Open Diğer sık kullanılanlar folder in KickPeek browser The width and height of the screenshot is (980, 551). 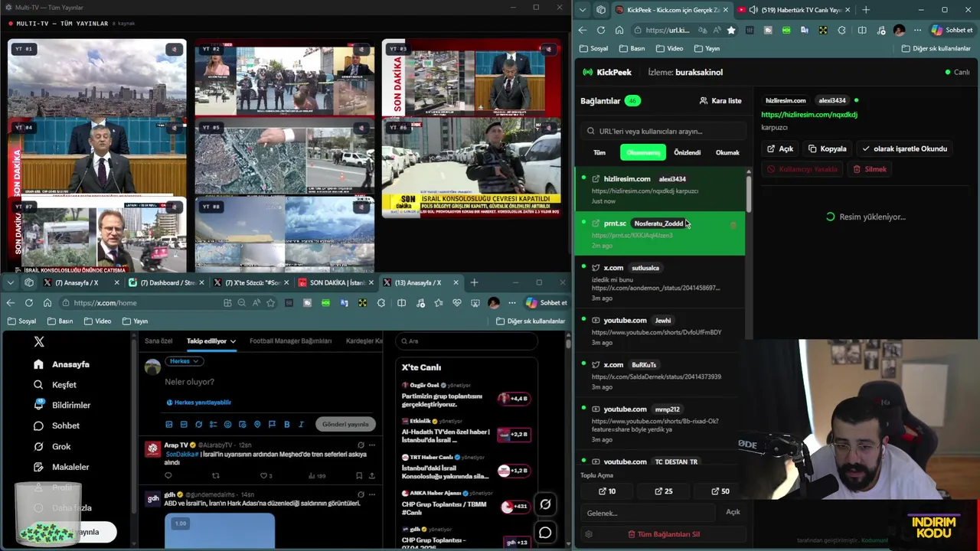point(936,48)
